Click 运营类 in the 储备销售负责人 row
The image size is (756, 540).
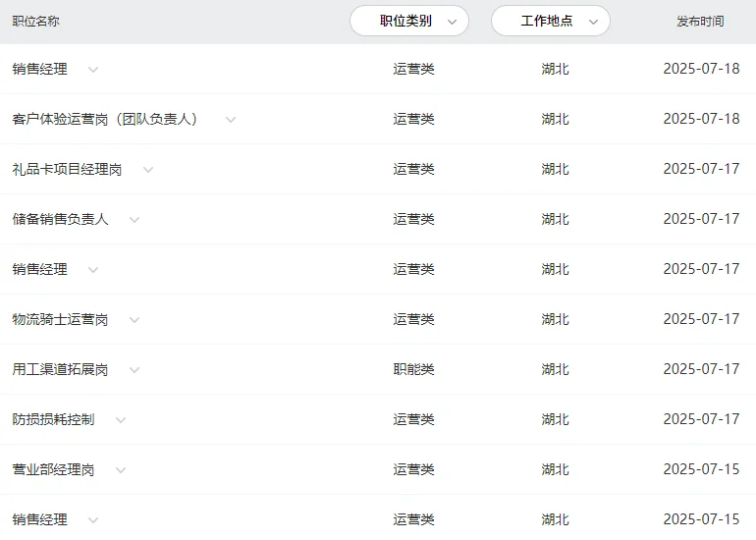click(413, 219)
